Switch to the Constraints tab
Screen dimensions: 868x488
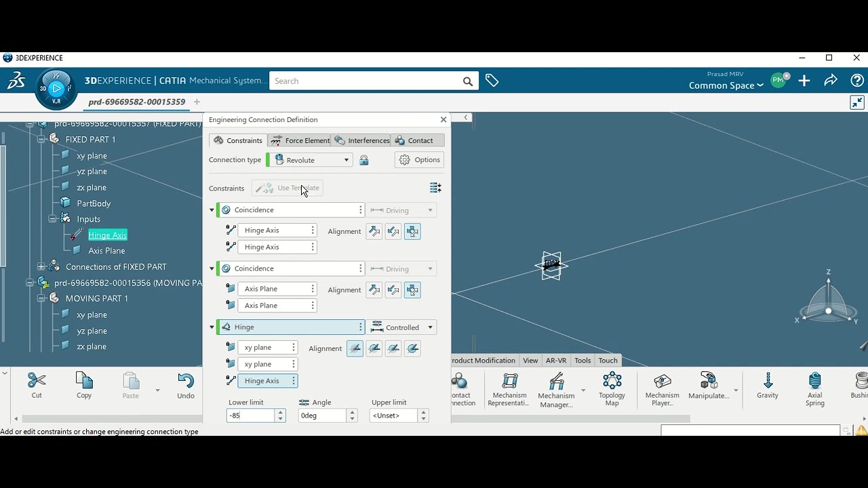tap(238, 140)
